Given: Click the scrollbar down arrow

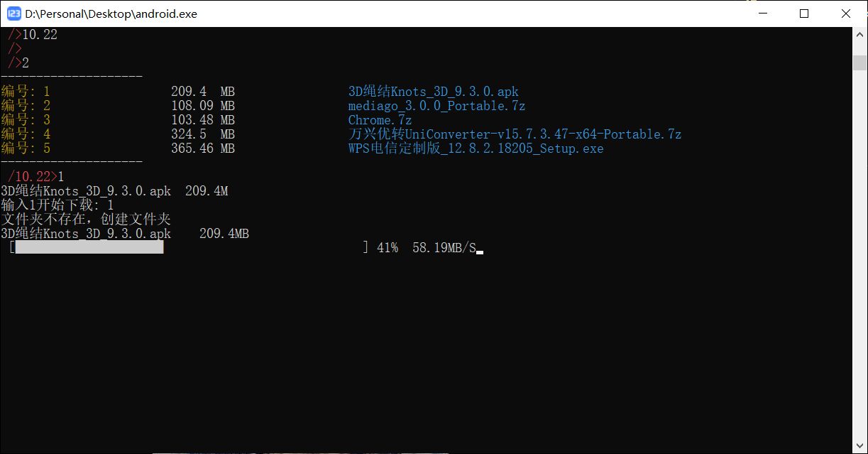Looking at the screenshot, I should coord(859,447).
